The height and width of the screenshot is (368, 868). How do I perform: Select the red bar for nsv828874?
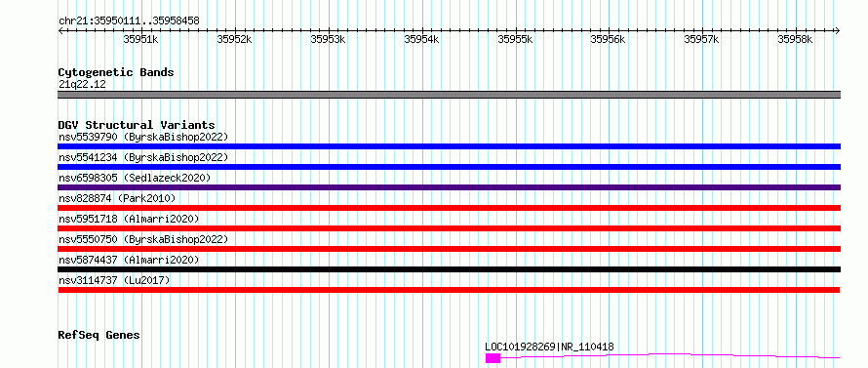tap(449, 208)
